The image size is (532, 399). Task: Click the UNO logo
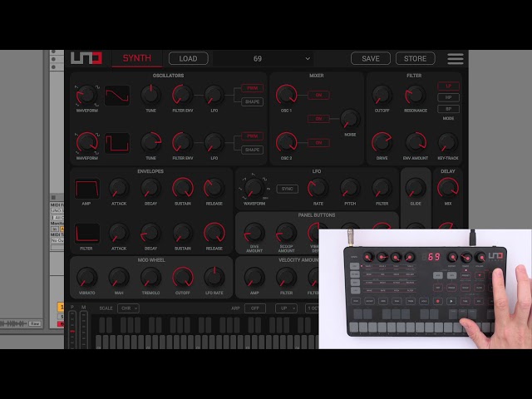[x=86, y=58]
